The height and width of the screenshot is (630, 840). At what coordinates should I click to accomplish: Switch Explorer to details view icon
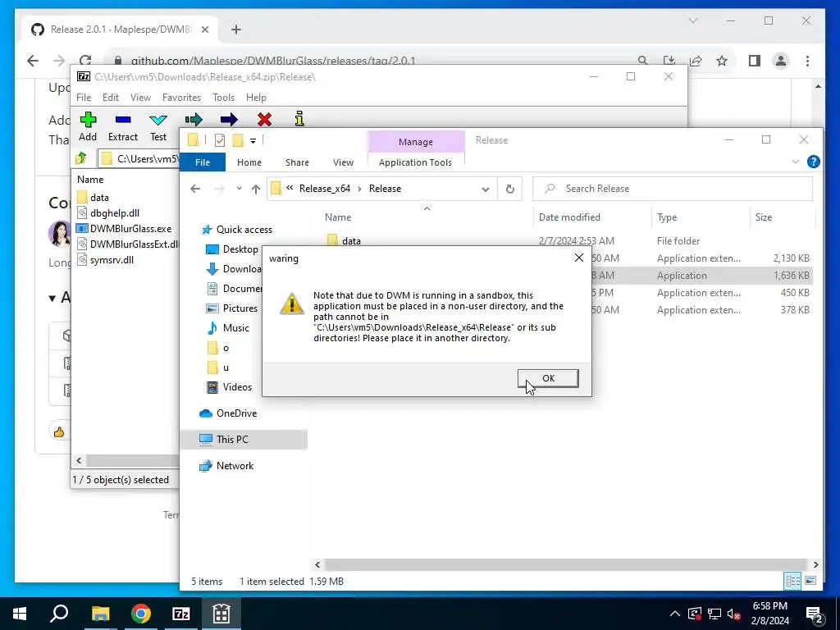(792, 581)
